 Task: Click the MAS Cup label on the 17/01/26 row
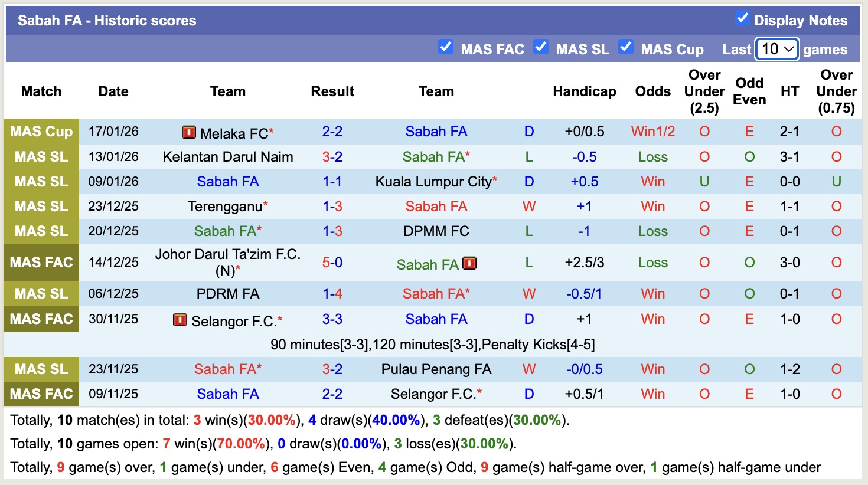[x=41, y=132]
